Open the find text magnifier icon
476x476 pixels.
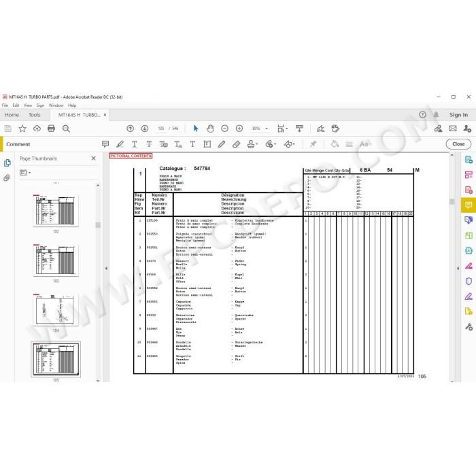tap(66, 129)
